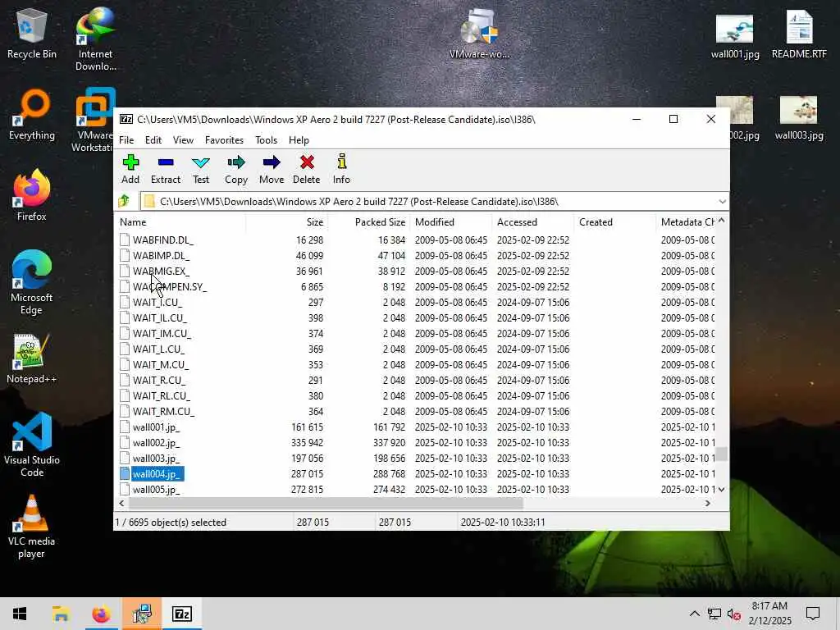Click the 7-Zip taskbar button
840x630 pixels.
click(182, 614)
